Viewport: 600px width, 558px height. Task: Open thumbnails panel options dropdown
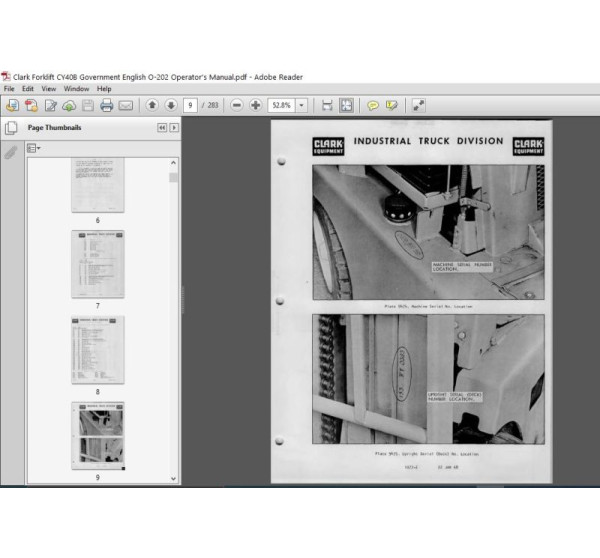click(x=32, y=148)
